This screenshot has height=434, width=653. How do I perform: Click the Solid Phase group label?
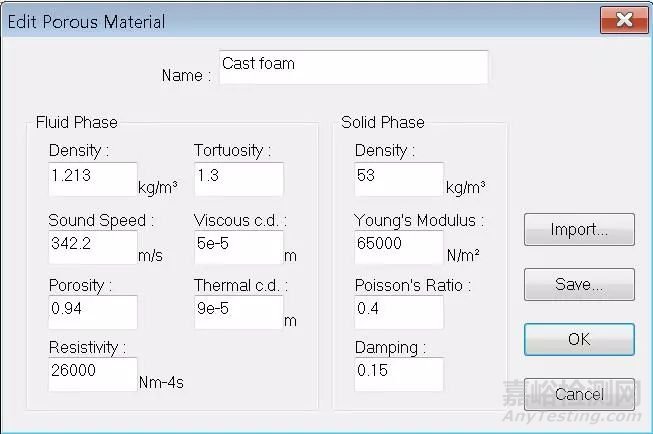pyautogui.click(x=382, y=123)
